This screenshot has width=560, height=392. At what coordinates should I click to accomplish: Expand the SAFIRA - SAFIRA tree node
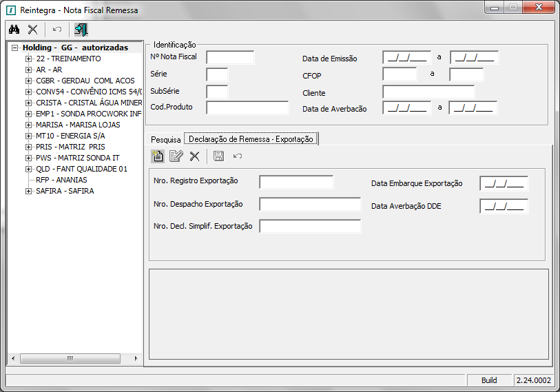pos(28,192)
